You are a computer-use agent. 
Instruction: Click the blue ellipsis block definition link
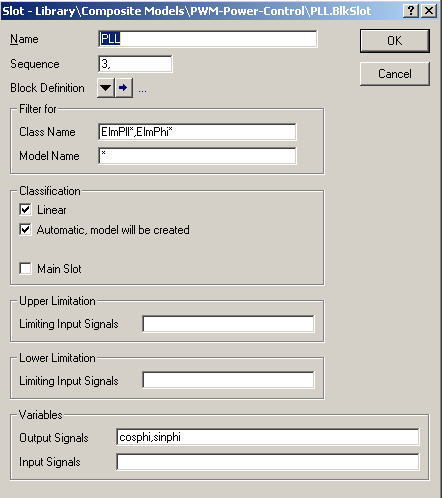pos(142,90)
